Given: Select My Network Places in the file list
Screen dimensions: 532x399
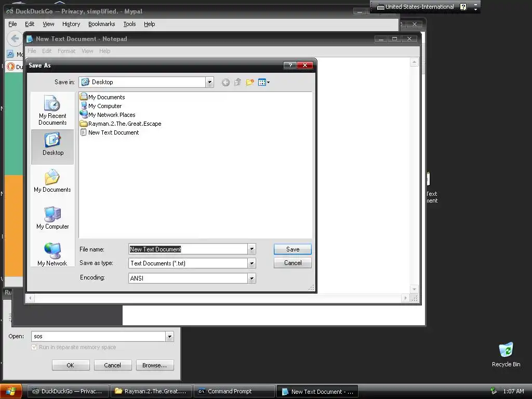Looking at the screenshot, I should [107, 115].
